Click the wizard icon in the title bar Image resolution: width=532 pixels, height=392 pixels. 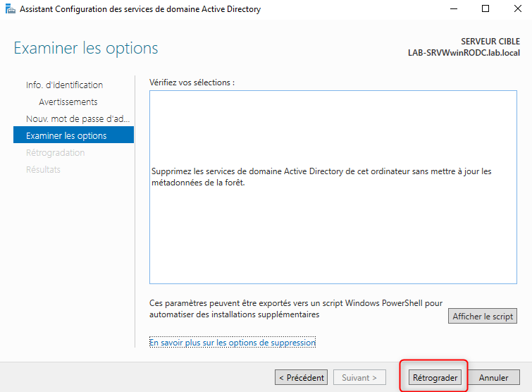click(10, 8)
